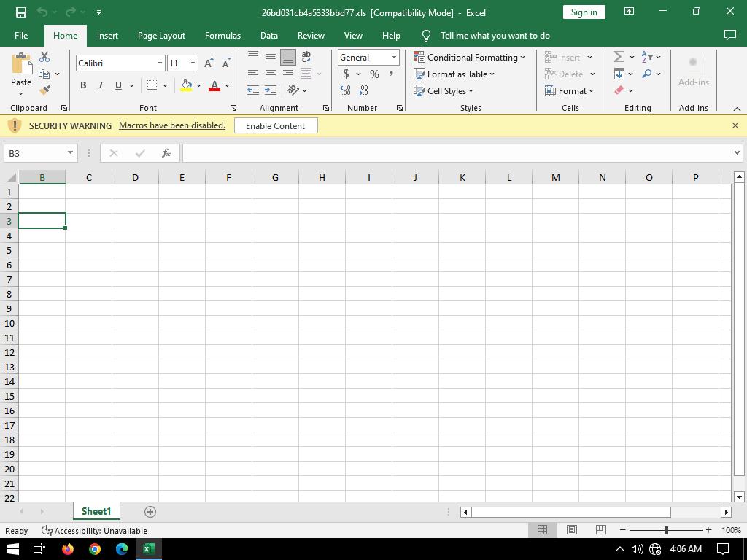Image resolution: width=747 pixels, height=560 pixels.
Task: Open the 'Macros have been disabled' link
Action: point(172,125)
